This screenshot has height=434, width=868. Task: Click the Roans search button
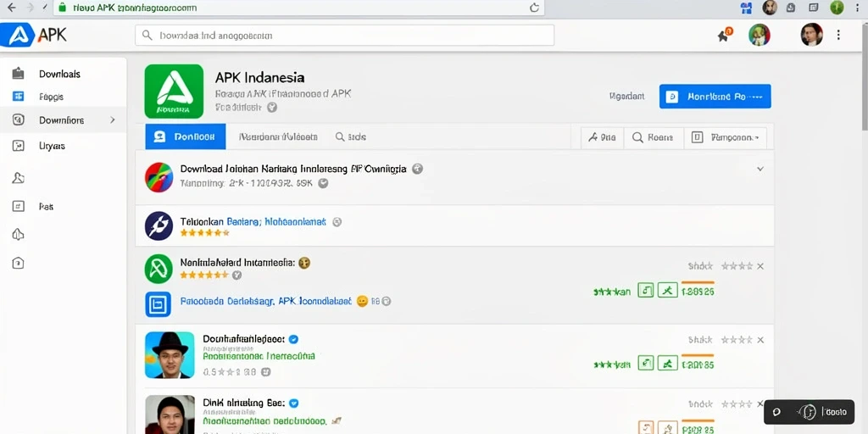654,138
